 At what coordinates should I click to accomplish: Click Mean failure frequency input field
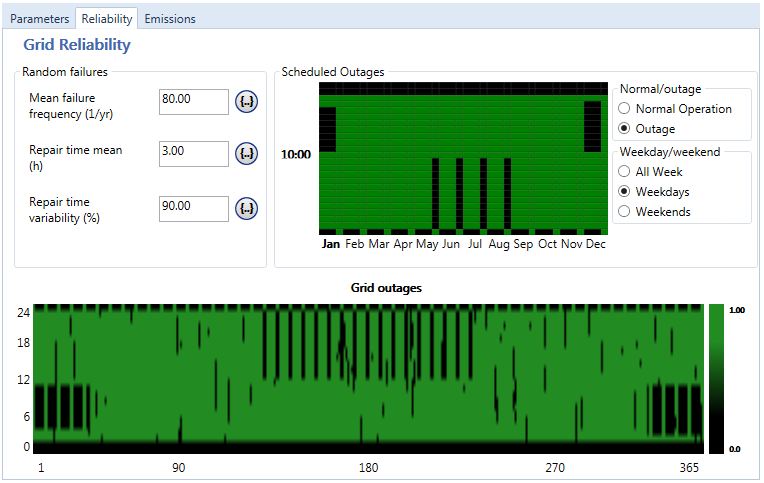[x=193, y=101]
